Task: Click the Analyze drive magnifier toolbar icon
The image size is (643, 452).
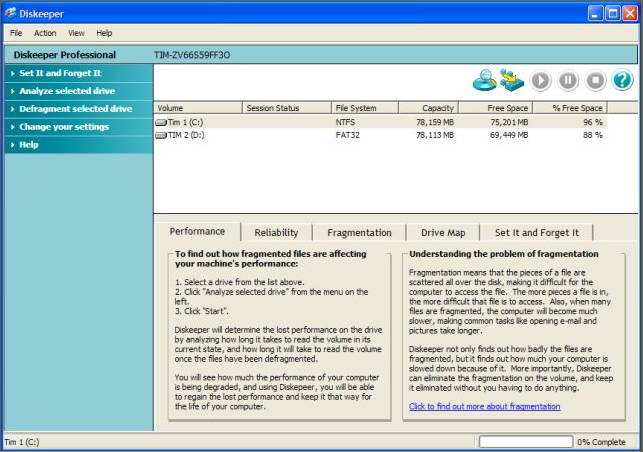Action: tap(485, 80)
